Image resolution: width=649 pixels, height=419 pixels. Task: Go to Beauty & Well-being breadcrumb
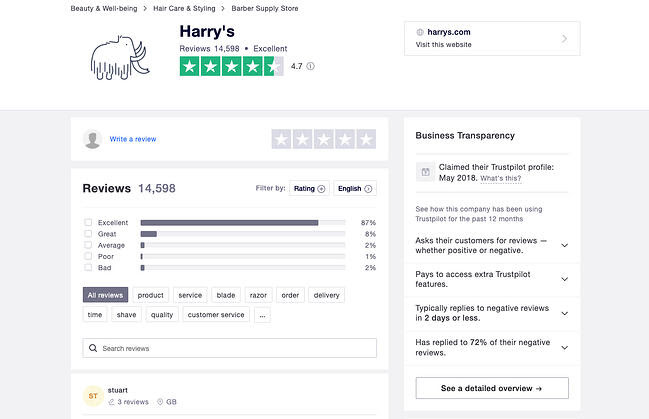104,8
